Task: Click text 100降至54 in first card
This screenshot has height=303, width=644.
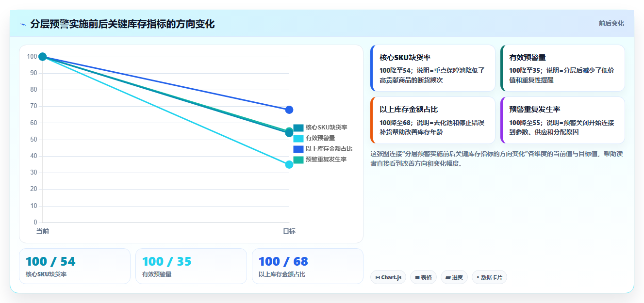Action: point(395,70)
